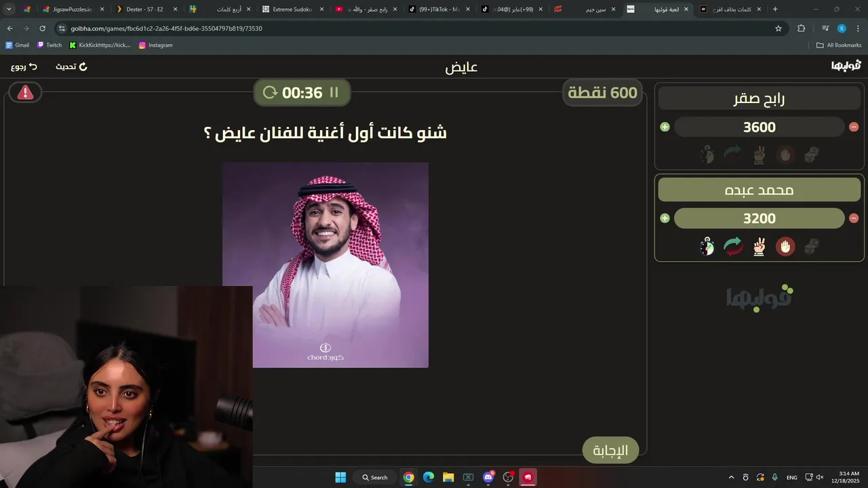Switch to the كلمات بخاف اقر tab
This screenshot has width=868, height=488.
click(730, 9)
